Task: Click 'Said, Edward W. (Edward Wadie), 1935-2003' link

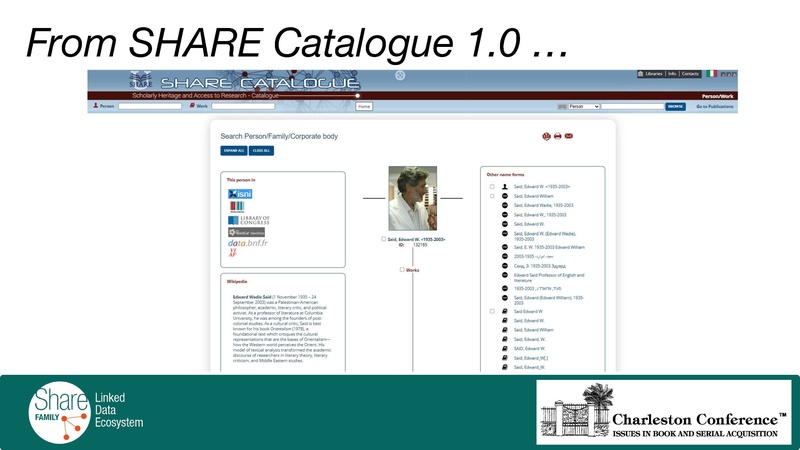Action: pos(544,236)
